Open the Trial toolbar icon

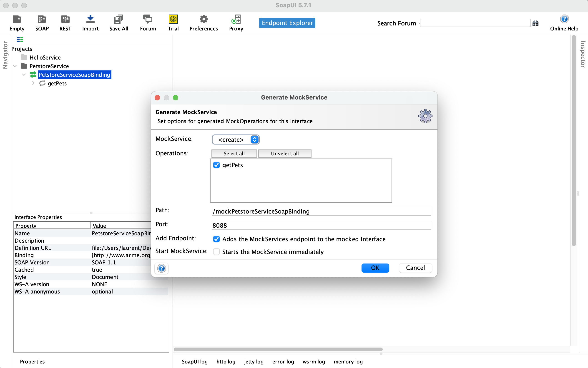[173, 20]
